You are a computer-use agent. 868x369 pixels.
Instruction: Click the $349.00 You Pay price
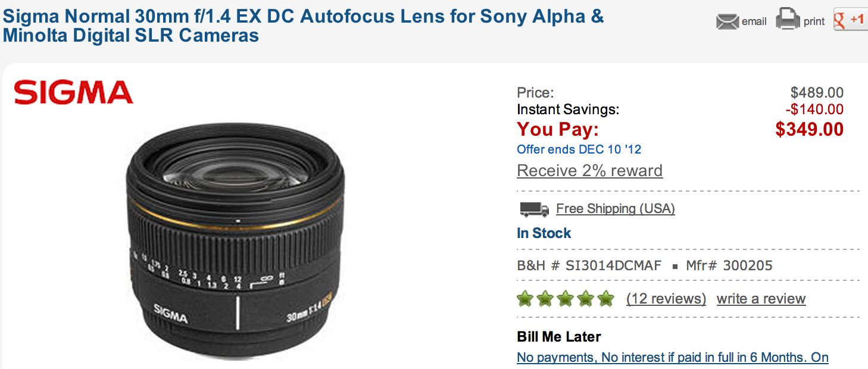[x=810, y=129]
